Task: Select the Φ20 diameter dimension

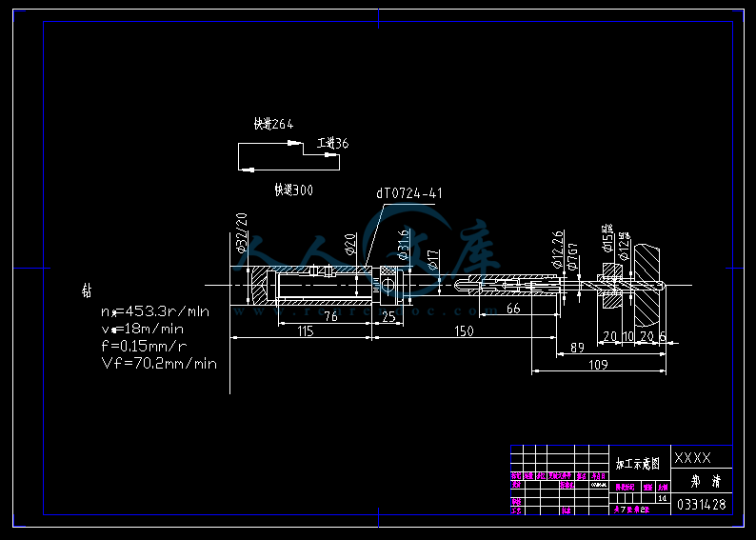Action: point(350,244)
